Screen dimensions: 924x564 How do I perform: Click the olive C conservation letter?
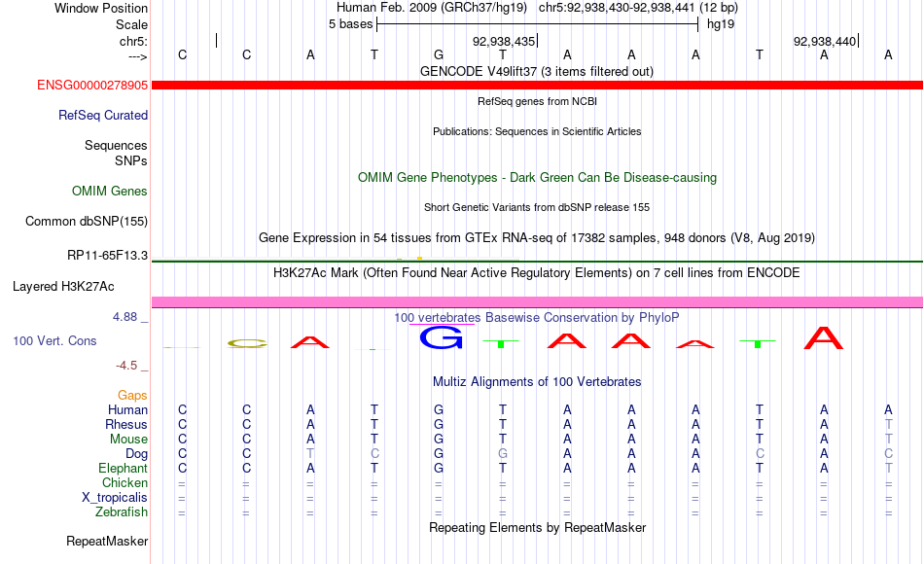(247, 343)
